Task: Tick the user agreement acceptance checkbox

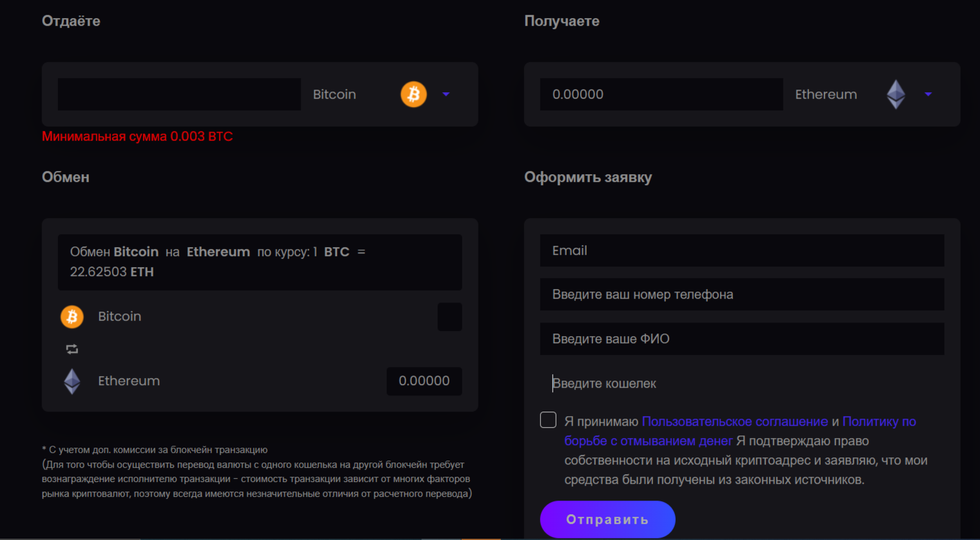Action: pyautogui.click(x=548, y=420)
